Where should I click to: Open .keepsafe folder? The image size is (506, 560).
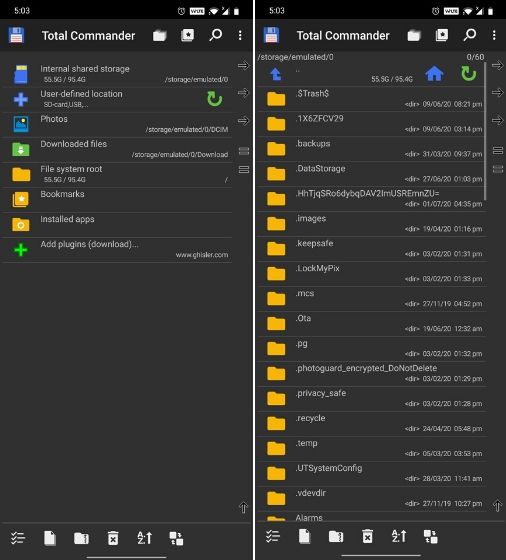(371, 249)
